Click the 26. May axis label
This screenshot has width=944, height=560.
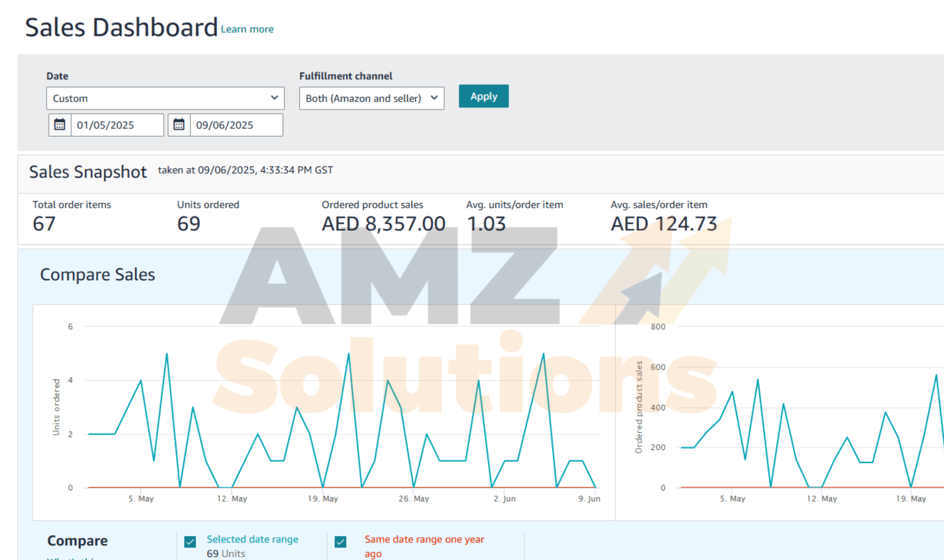(413, 498)
